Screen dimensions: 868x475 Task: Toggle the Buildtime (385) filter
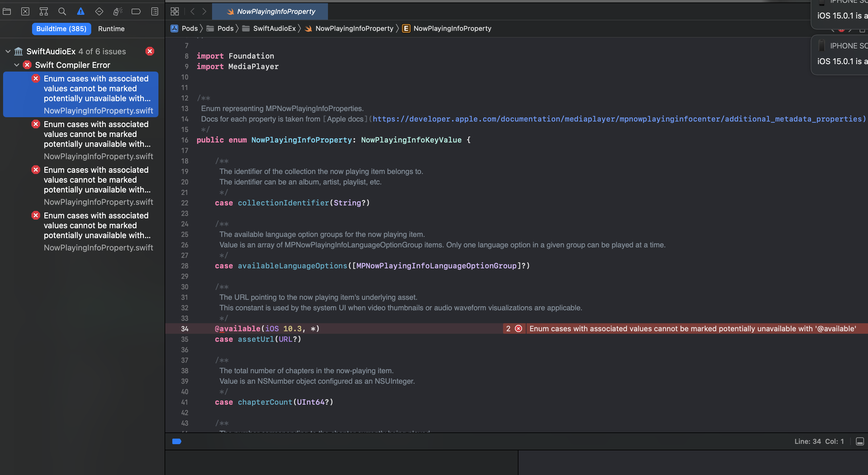click(x=61, y=29)
